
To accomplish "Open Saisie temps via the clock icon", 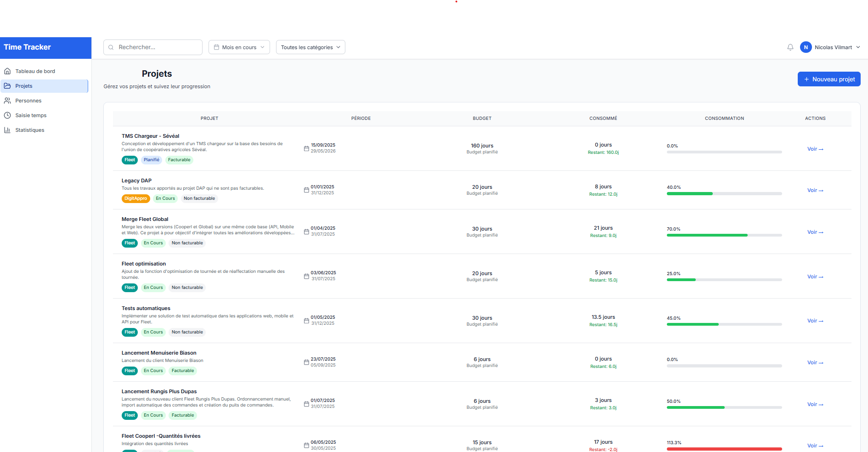I will [8, 115].
